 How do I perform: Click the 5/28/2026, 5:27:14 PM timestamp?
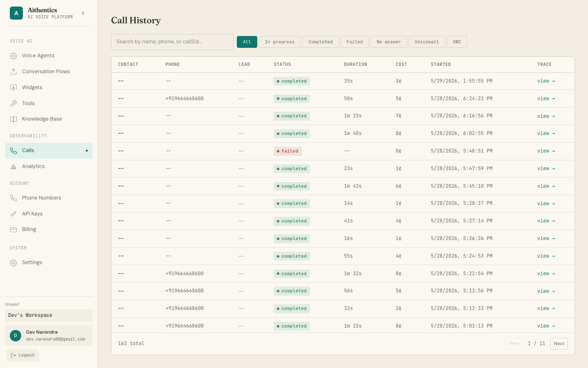461,221
